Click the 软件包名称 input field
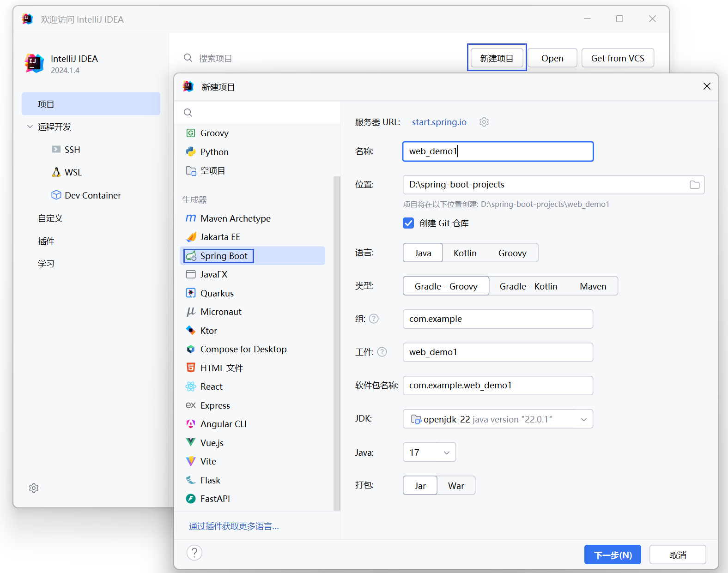 pos(498,386)
